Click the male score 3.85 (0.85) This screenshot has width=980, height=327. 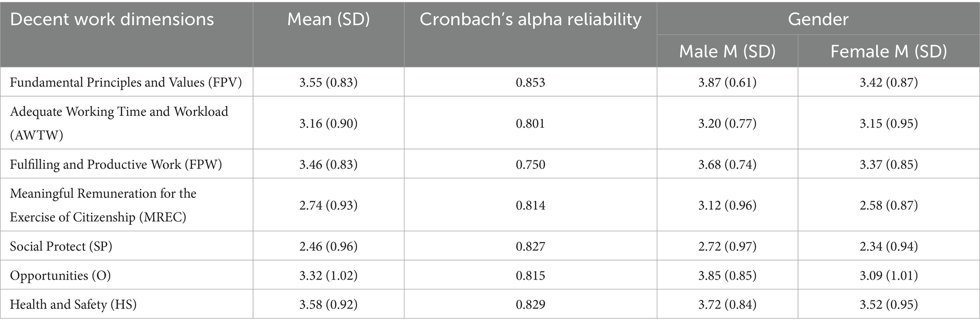[x=727, y=275]
